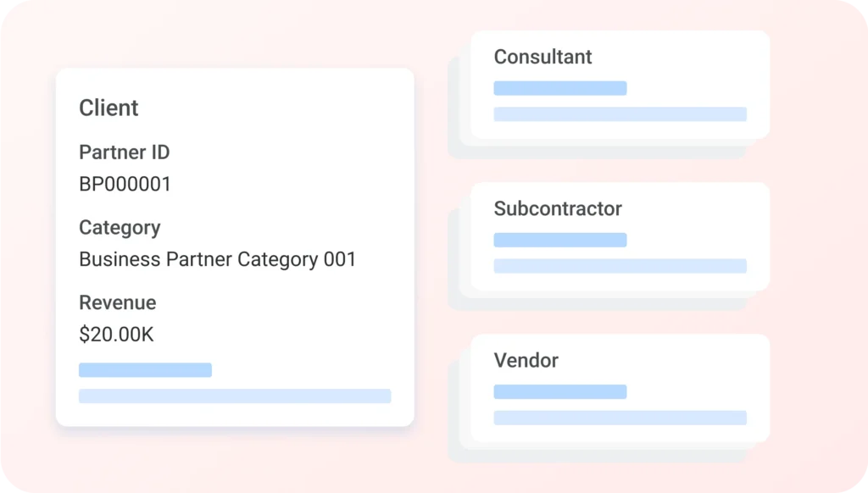This screenshot has height=493, width=868.
Task: Click short blue bar under Consultant
Action: click(x=560, y=88)
